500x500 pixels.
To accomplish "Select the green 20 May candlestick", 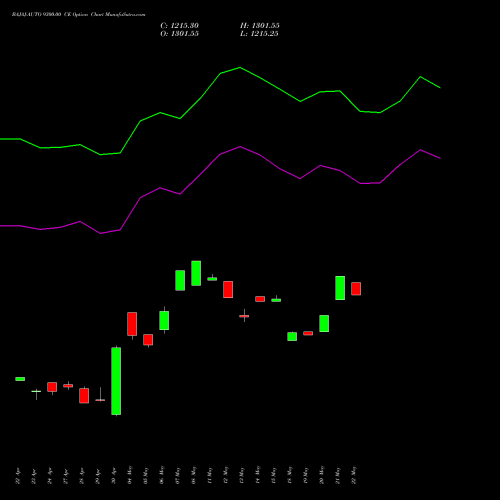I will coord(324,323).
